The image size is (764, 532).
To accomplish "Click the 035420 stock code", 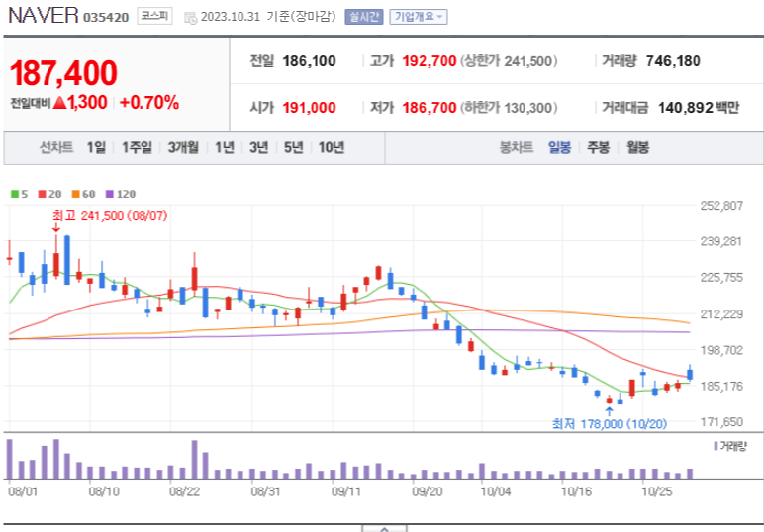I will [106, 18].
